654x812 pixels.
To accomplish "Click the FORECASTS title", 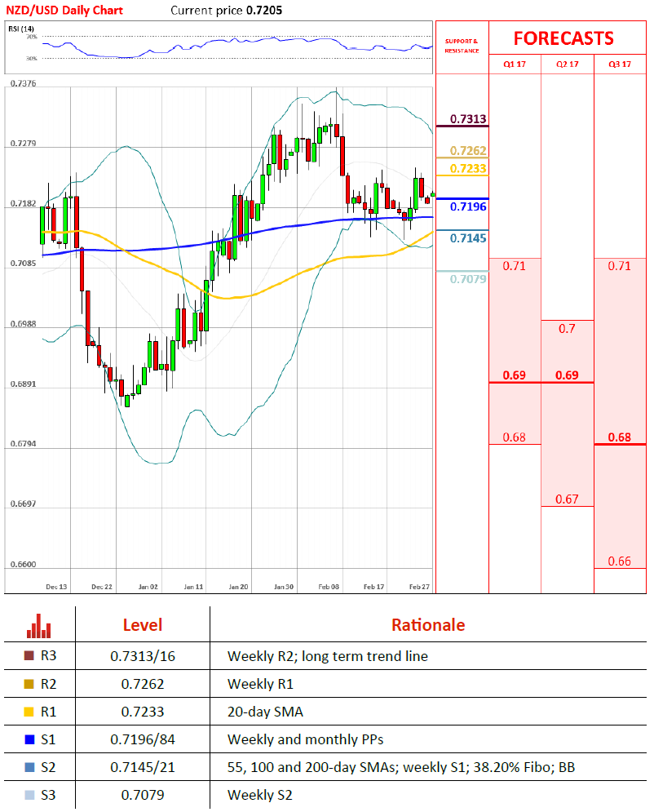I will pos(563,38).
